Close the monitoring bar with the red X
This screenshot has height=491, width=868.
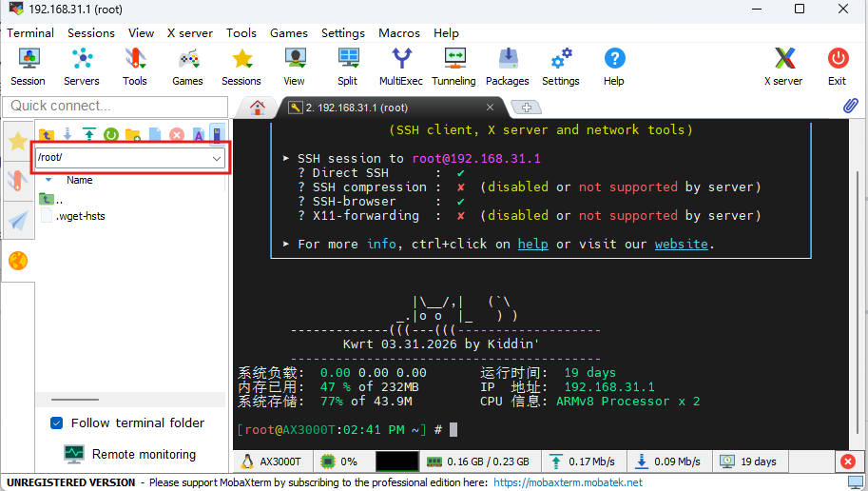pos(847,462)
